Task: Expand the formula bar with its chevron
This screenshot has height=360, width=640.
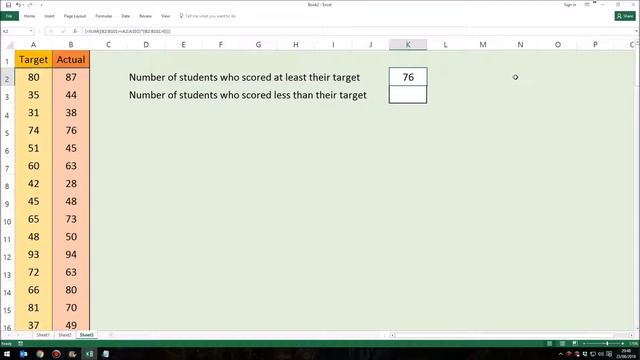Action: coord(636,31)
